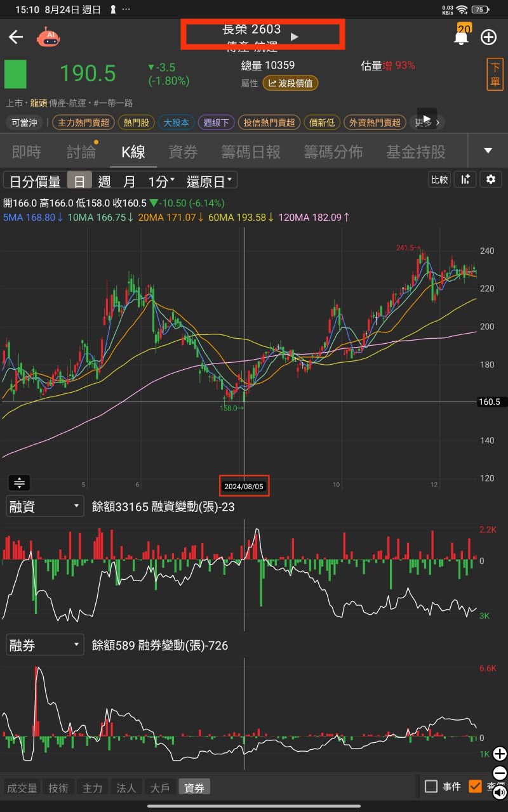Tap the #一帶一路 hashtag
The width and height of the screenshot is (508, 812).
tap(114, 103)
